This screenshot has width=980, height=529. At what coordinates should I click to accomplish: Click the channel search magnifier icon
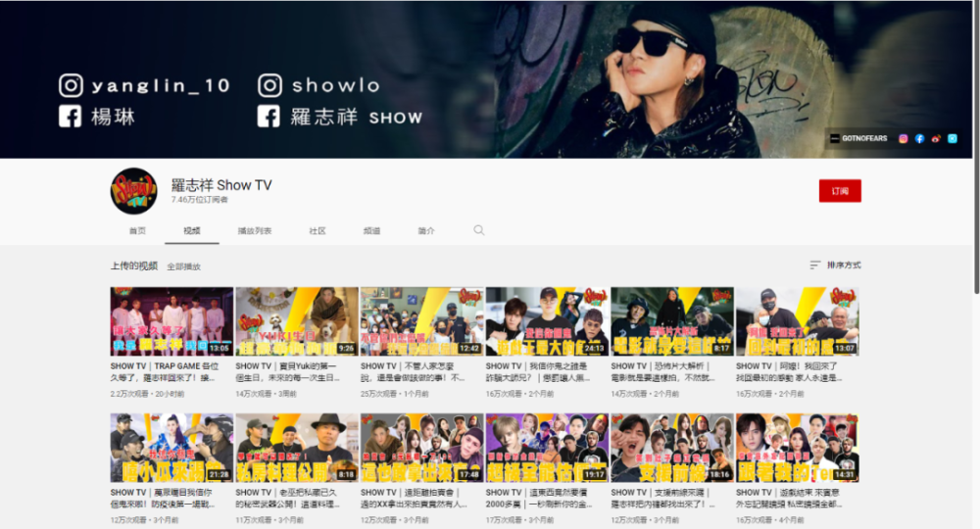point(479,230)
